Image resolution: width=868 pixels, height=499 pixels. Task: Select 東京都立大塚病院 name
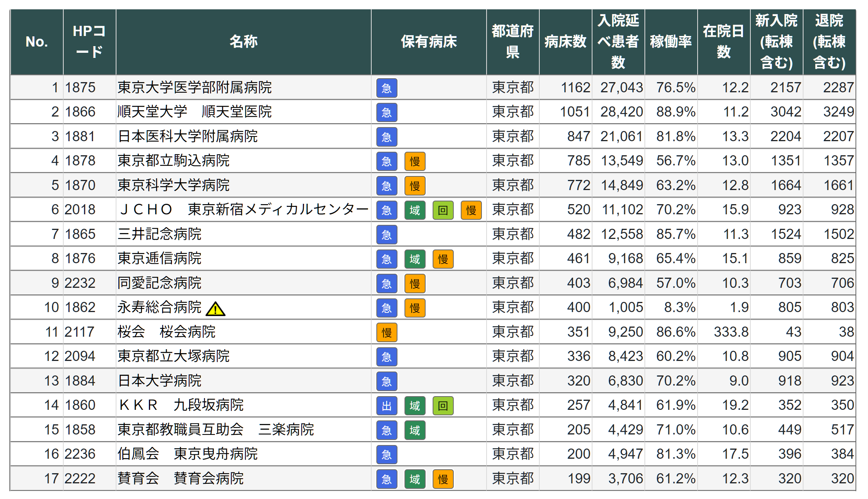[174, 356]
